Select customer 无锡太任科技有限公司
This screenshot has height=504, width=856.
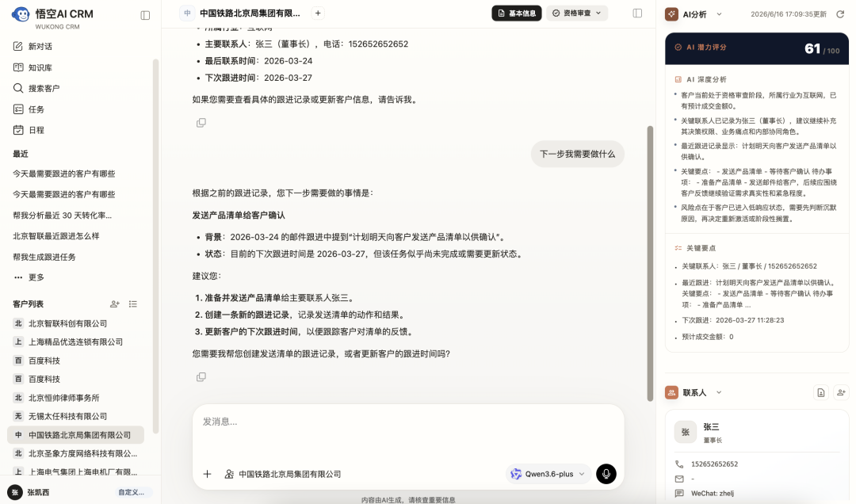click(x=75, y=416)
